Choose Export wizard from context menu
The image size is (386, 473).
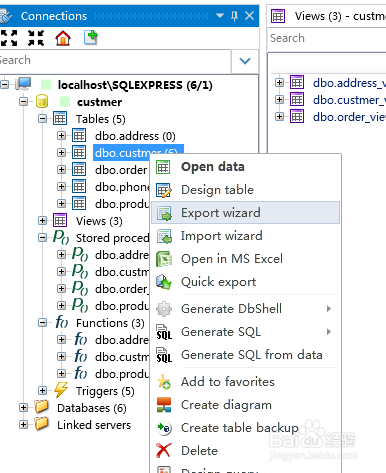point(245,213)
